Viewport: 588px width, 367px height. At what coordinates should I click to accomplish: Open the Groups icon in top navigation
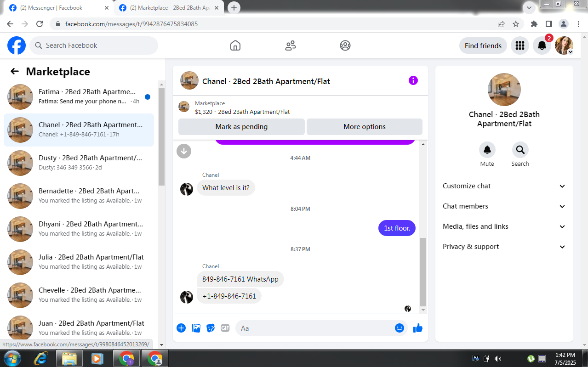point(345,45)
